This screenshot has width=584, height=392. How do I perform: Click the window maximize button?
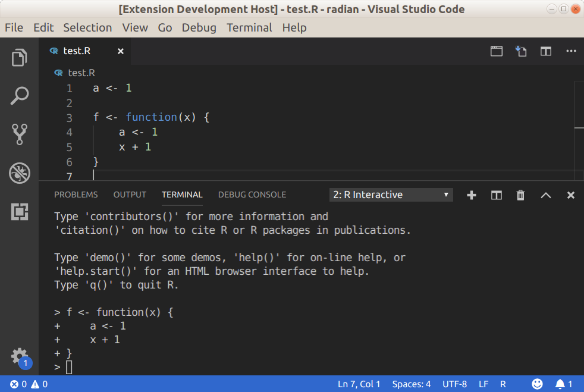point(564,9)
